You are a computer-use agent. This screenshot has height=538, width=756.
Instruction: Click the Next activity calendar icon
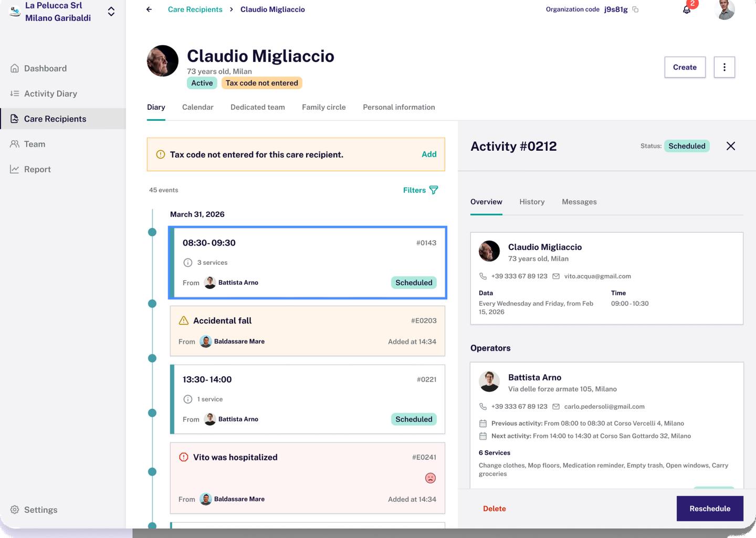[483, 436]
